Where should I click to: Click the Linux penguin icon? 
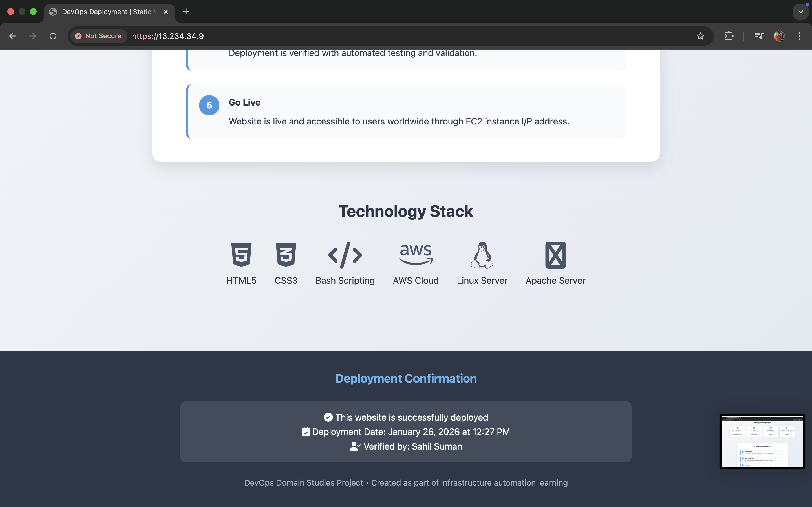click(482, 255)
